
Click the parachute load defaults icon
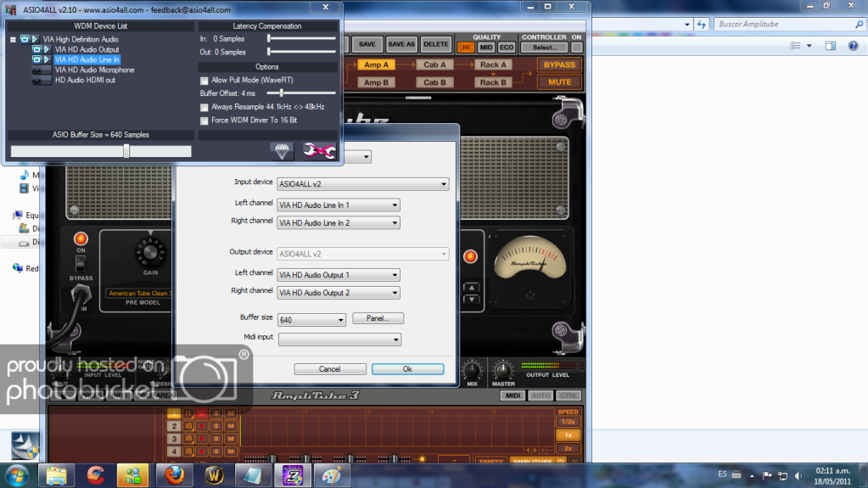[x=282, y=150]
